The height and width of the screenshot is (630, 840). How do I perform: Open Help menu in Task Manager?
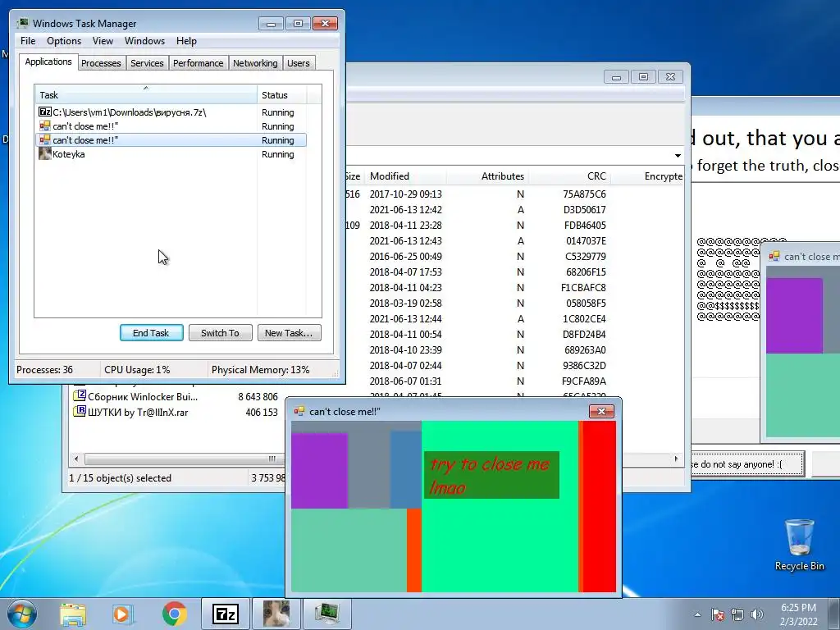click(x=186, y=41)
